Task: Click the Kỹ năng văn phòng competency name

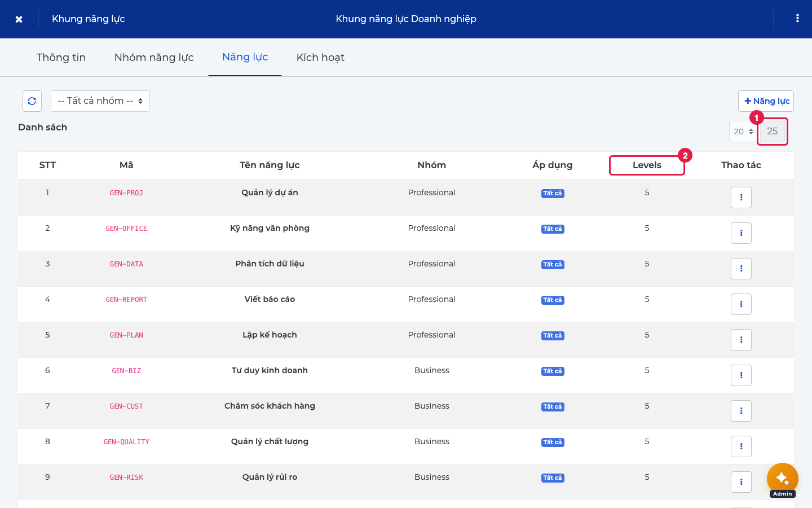Action: click(270, 228)
